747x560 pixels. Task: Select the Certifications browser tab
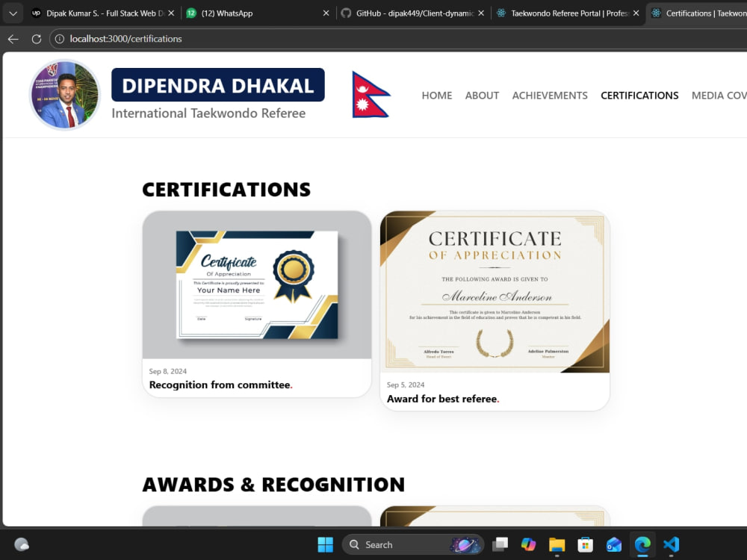click(x=698, y=13)
